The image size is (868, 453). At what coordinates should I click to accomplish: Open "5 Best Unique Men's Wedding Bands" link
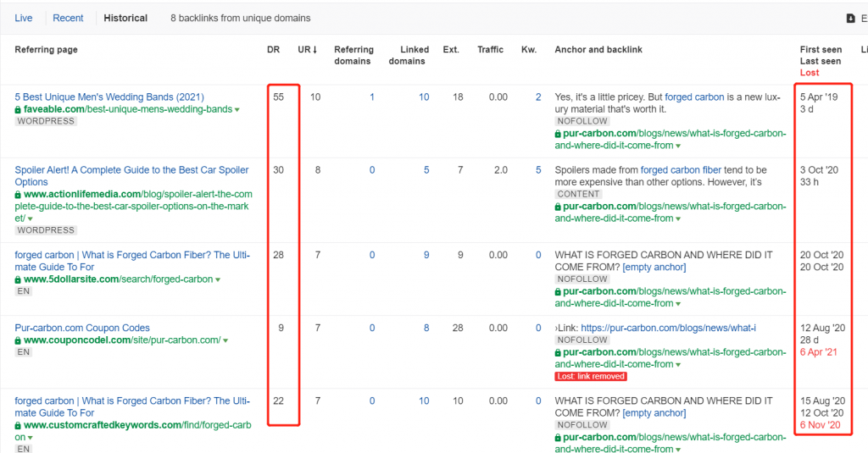[109, 97]
